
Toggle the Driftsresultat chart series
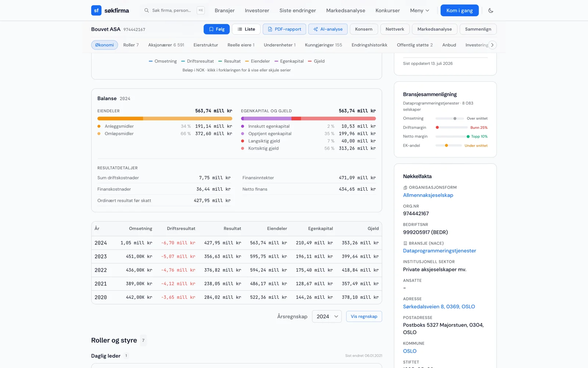point(197,61)
